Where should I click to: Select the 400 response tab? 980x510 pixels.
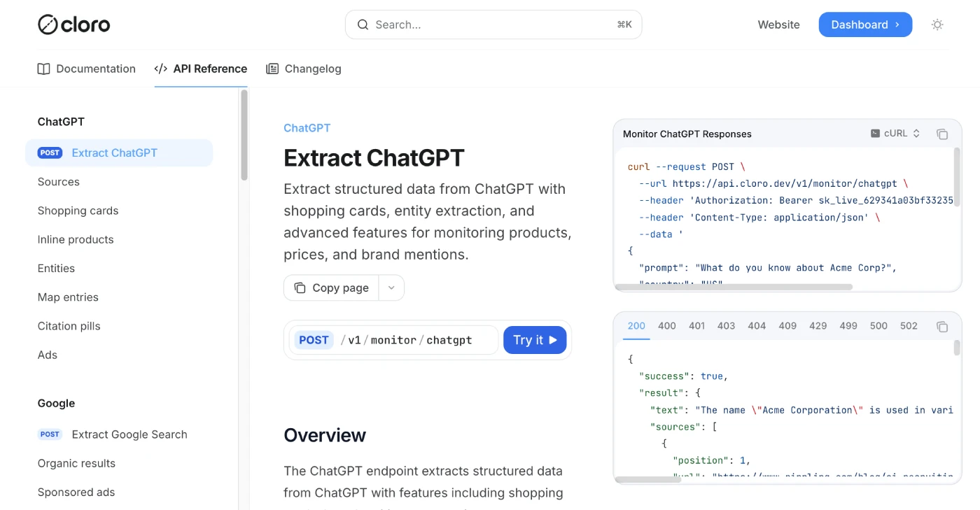point(667,326)
